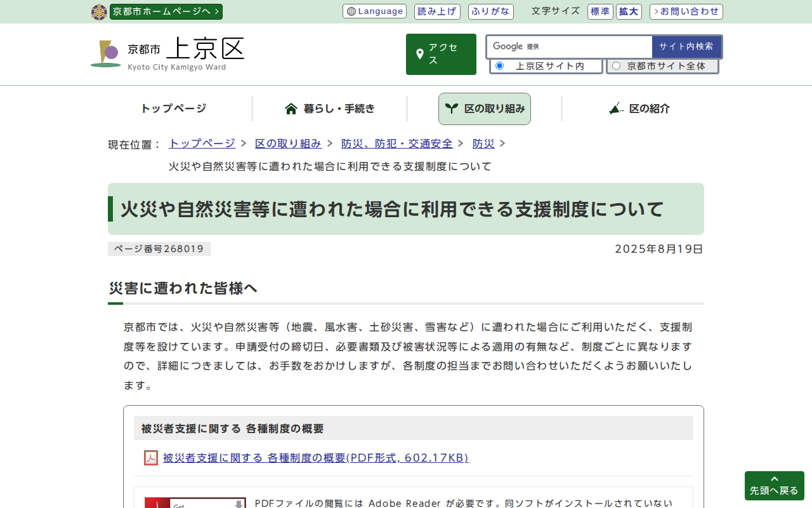Click the 先頭へ戻る back-to-top button

point(775,486)
